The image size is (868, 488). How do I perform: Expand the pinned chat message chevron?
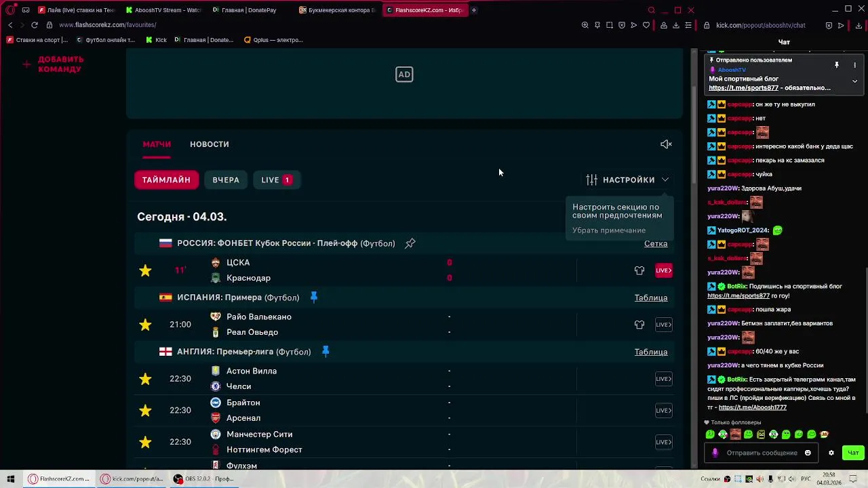(854, 81)
